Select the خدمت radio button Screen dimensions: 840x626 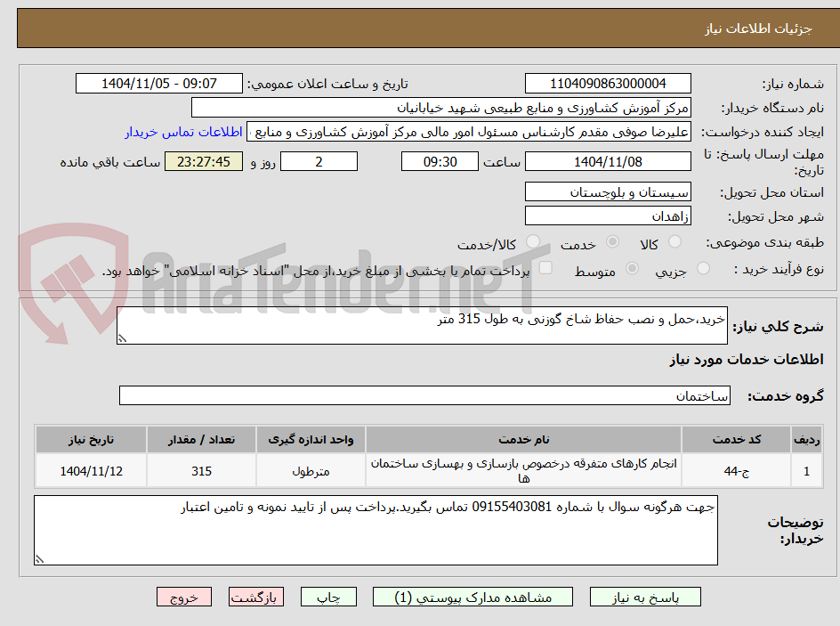(612, 241)
